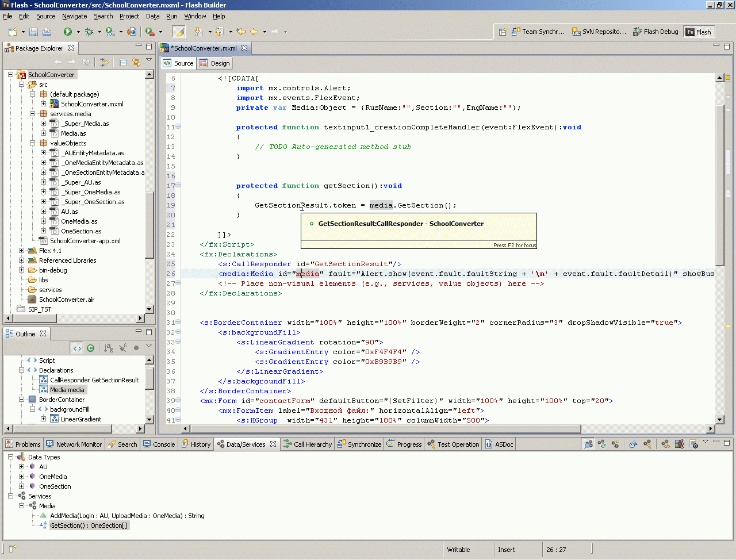The height and width of the screenshot is (560, 736).
Task: Collapse the valueObjects package node
Action: pos(33,143)
